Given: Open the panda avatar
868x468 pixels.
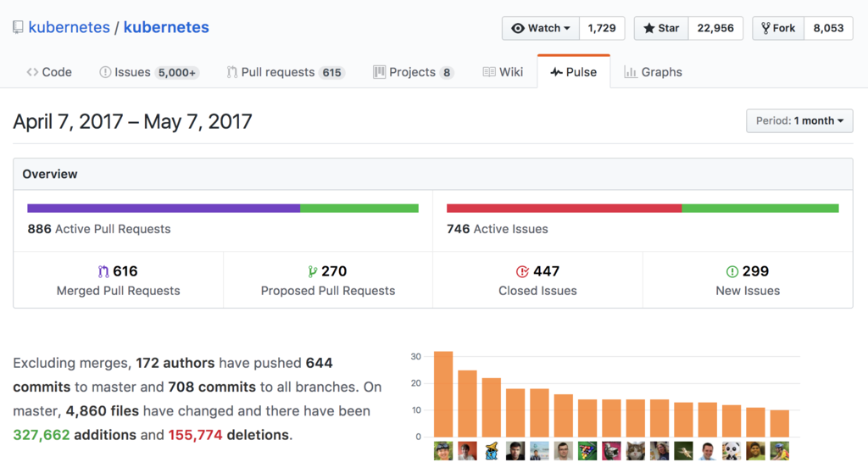Looking at the screenshot, I should point(732,451).
